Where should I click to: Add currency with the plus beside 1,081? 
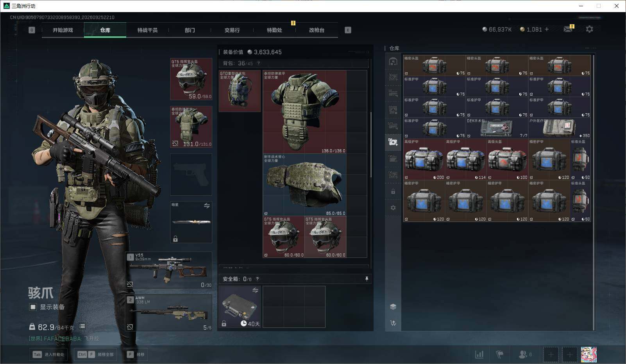(547, 29)
